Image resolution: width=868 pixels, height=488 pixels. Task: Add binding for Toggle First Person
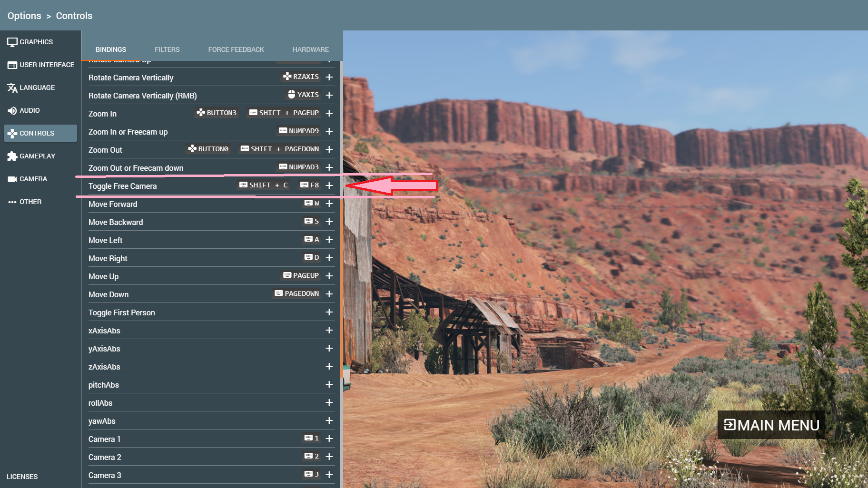(329, 312)
